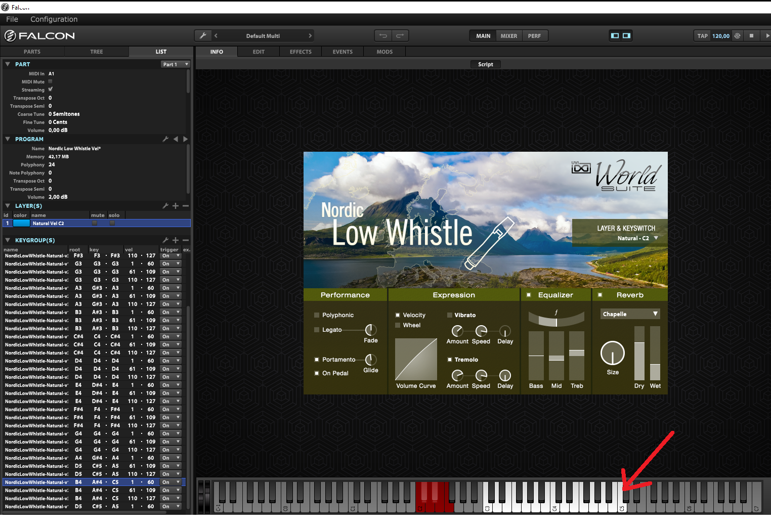Remove the layer with the minus icon
This screenshot has width=771, height=532.
coord(186,206)
